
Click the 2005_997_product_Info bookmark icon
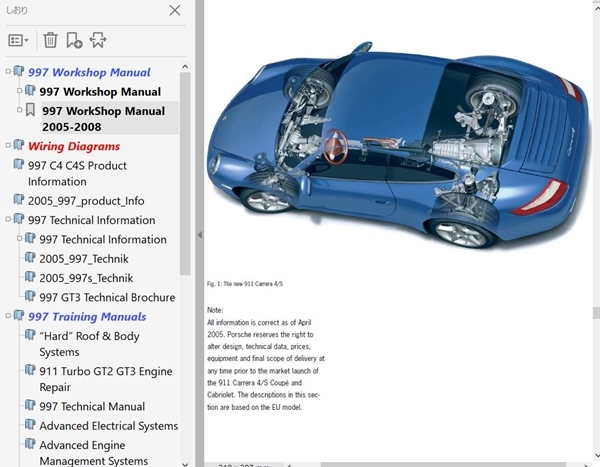point(19,199)
